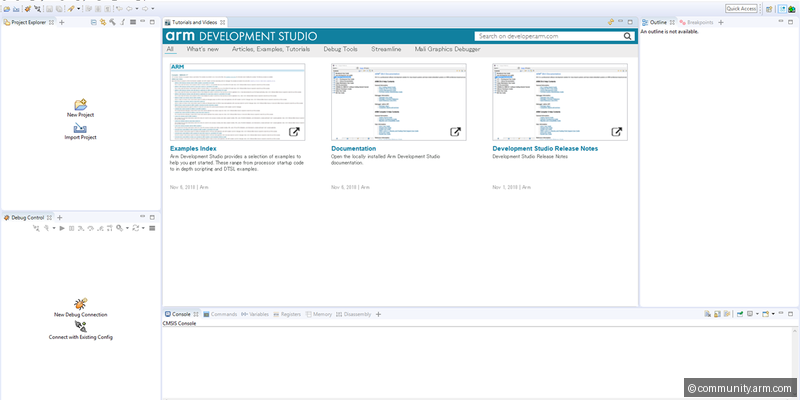Select the All filter in tutorials page

(170, 49)
